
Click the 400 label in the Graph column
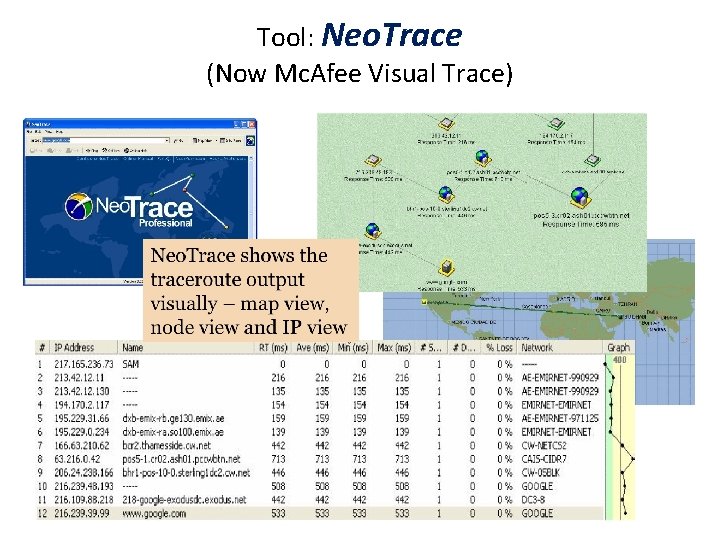point(620,360)
